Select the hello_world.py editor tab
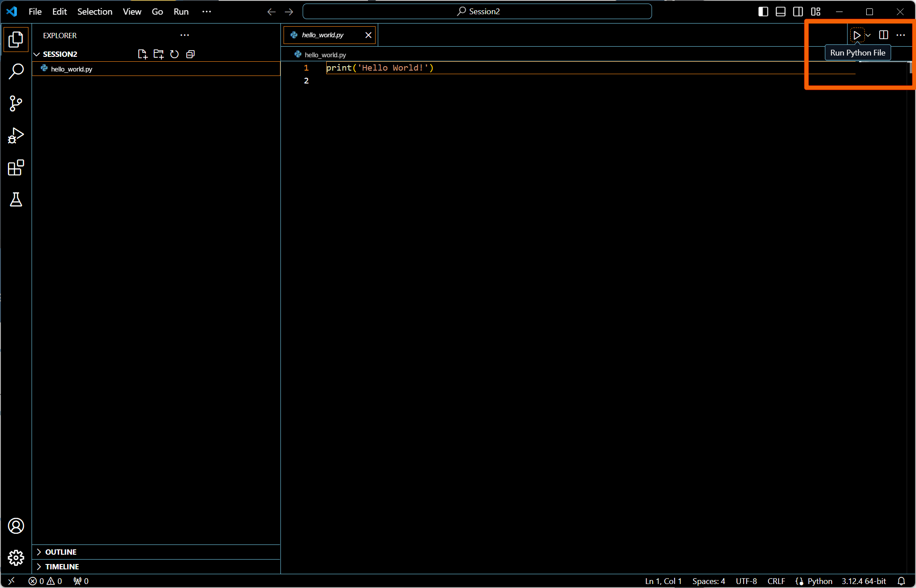Screen dimensions: 916x588 point(323,35)
